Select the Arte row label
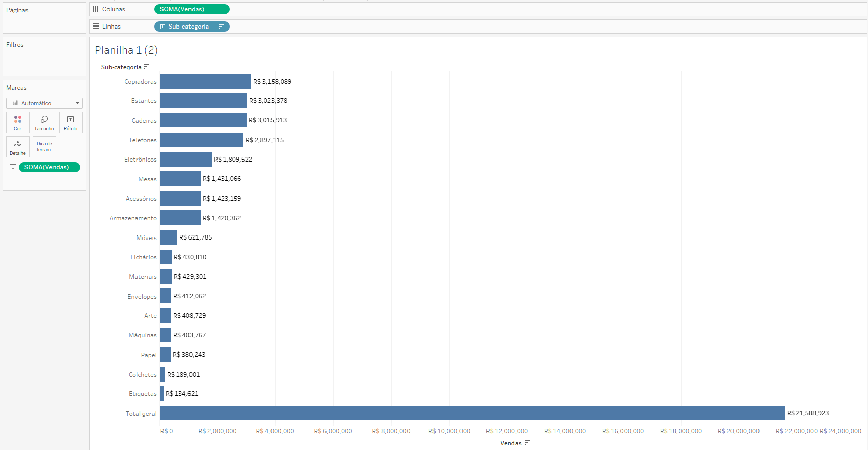 click(x=151, y=316)
